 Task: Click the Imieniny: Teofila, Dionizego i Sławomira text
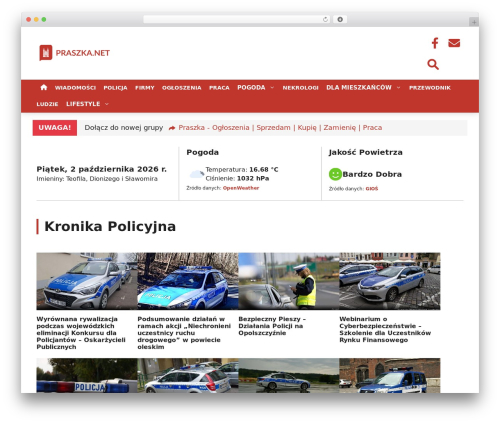(97, 179)
